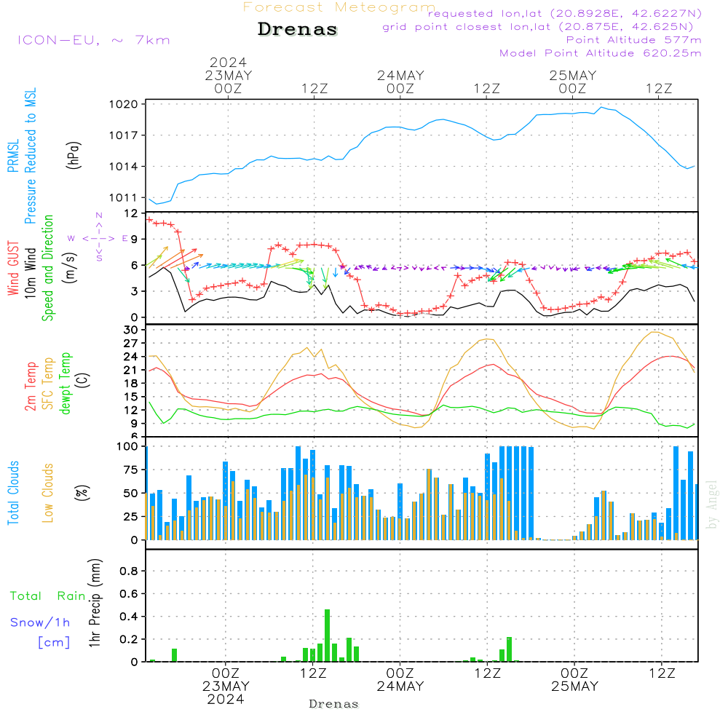This screenshot has height=728, width=728.
Task: Click the 0.2 mm rain bar on 24 May
Action: pyautogui.click(x=509, y=649)
